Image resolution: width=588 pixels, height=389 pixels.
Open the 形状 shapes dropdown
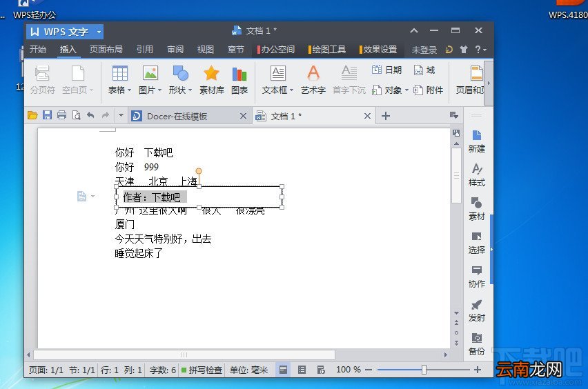point(180,79)
